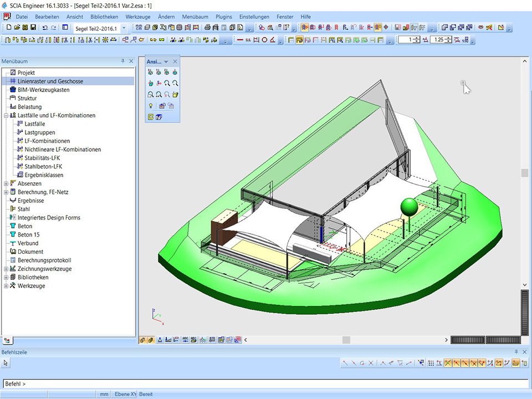Open LF-Kombinationen in the tree
Viewport: 532px width, 399px height.
coord(47,141)
